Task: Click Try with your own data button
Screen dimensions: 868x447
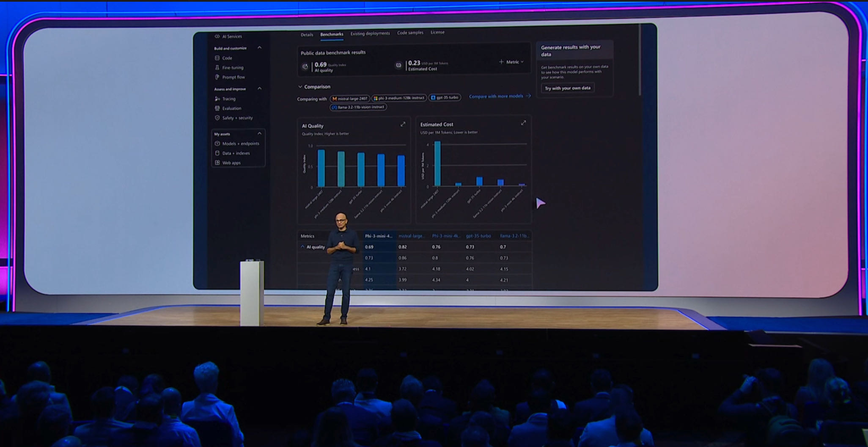Action: point(567,88)
